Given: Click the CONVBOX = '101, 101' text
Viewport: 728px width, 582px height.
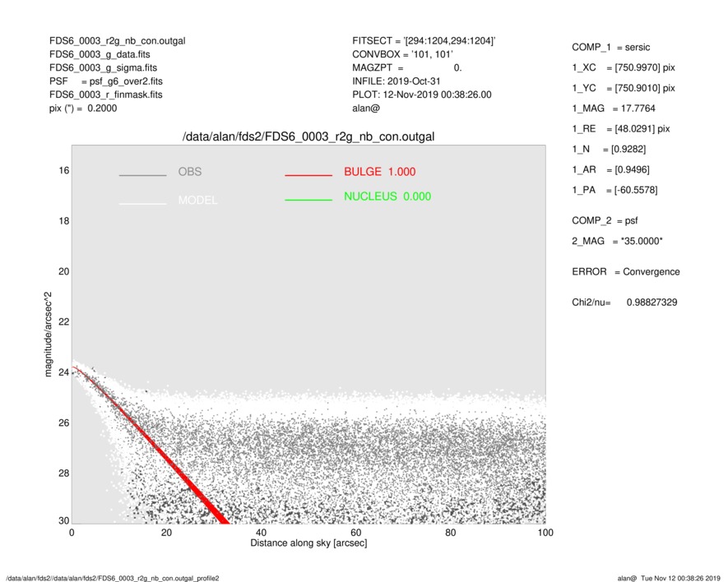Looking at the screenshot, I should click(x=402, y=54).
